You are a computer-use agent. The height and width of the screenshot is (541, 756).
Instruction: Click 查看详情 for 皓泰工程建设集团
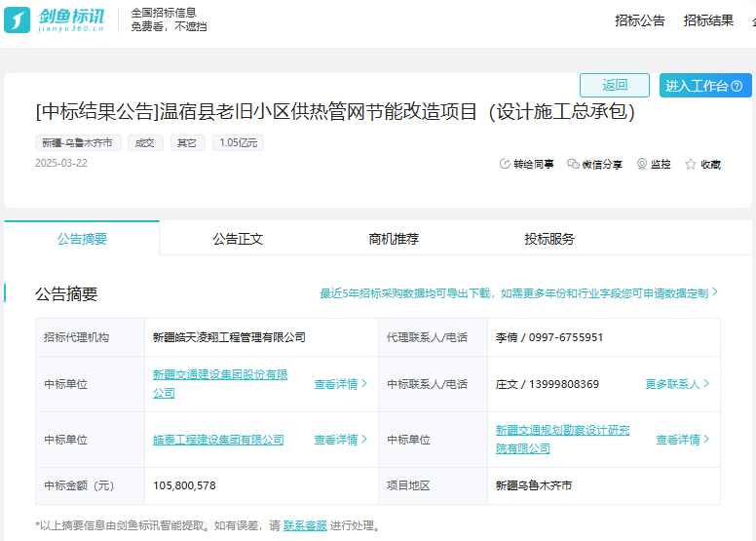click(x=340, y=440)
